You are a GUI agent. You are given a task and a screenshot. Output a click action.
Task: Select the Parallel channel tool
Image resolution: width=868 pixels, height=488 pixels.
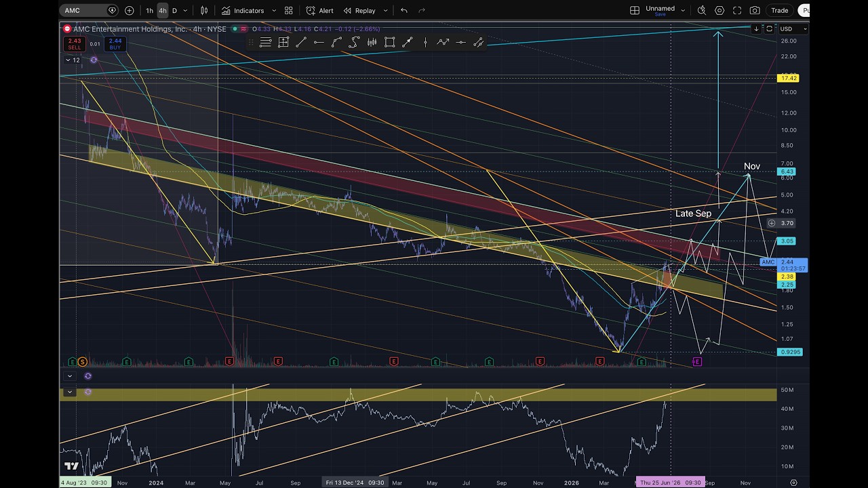[478, 42]
